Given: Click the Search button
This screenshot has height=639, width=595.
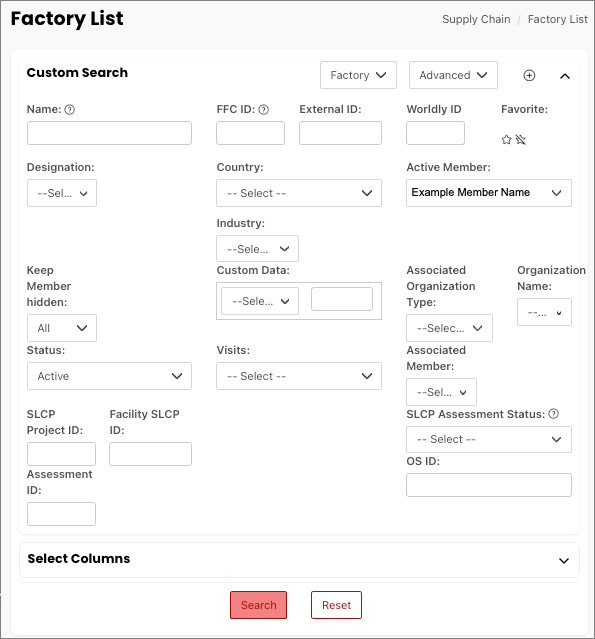Looking at the screenshot, I should pyautogui.click(x=258, y=605).
